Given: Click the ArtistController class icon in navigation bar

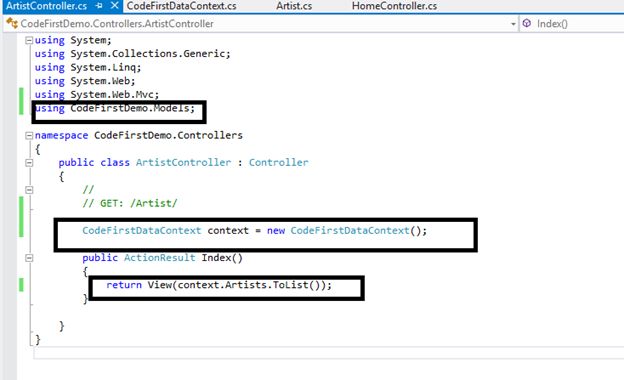Looking at the screenshot, I should coord(12,23).
